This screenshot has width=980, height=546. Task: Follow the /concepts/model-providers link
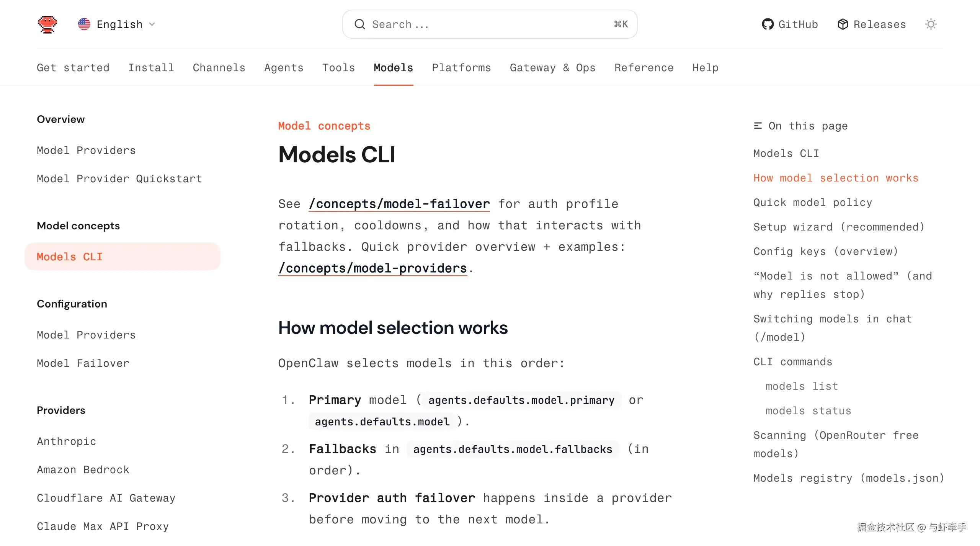(x=372, y=268)
